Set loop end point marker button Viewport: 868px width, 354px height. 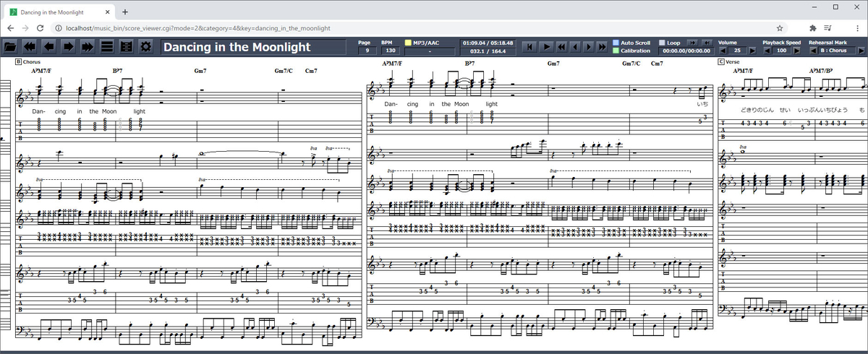click(706, 43)
